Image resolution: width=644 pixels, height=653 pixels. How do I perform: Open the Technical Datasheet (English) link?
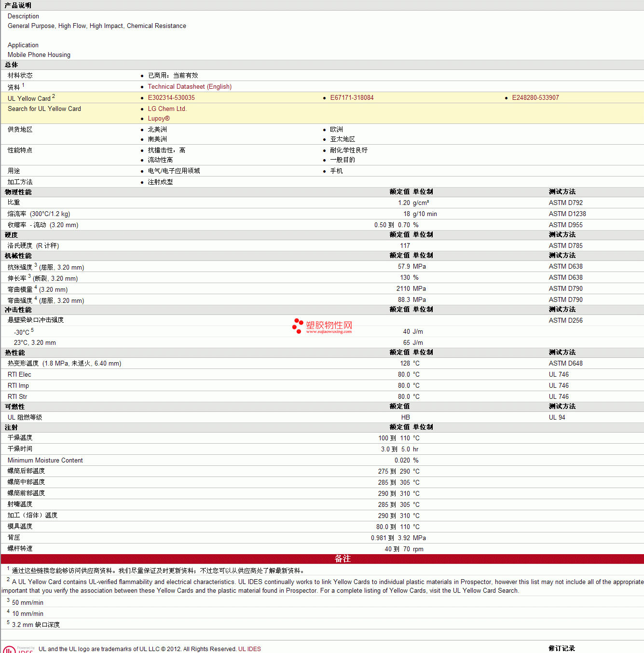pos(190,87)
